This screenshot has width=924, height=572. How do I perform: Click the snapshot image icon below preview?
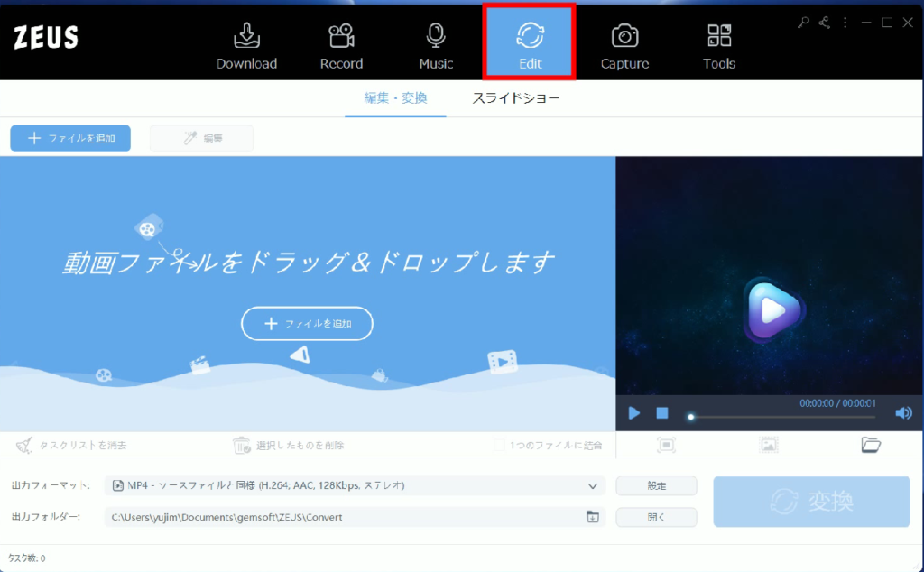coord(769,445)
